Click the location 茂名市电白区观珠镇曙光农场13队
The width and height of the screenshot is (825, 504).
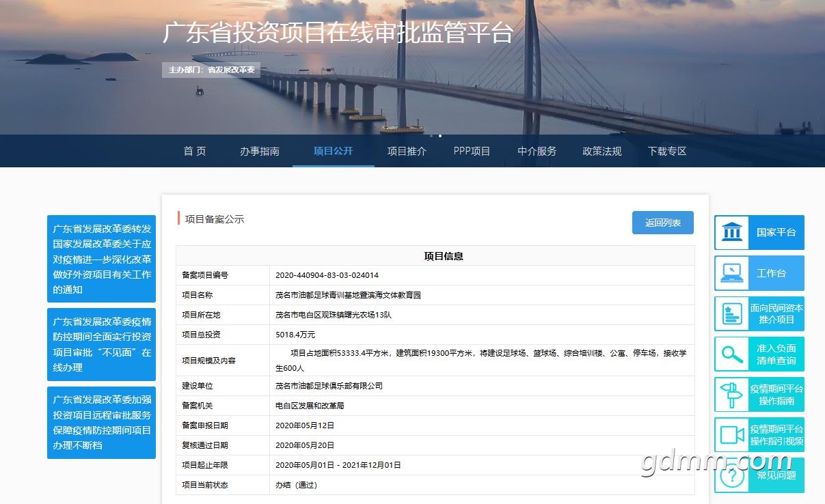(334, 315)
